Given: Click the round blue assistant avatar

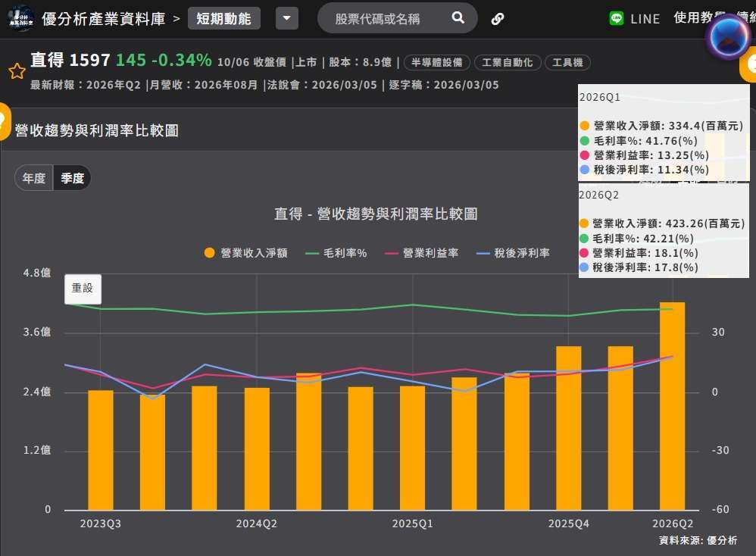Looking at the screenshot, I should (x=729, y=36).
